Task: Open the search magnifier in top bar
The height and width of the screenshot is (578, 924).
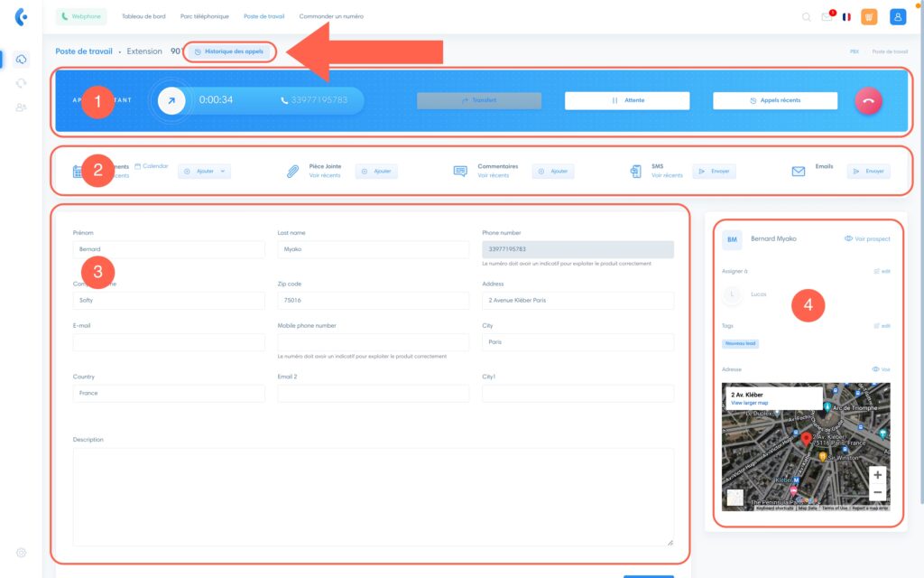Action: tap(806, 16)
